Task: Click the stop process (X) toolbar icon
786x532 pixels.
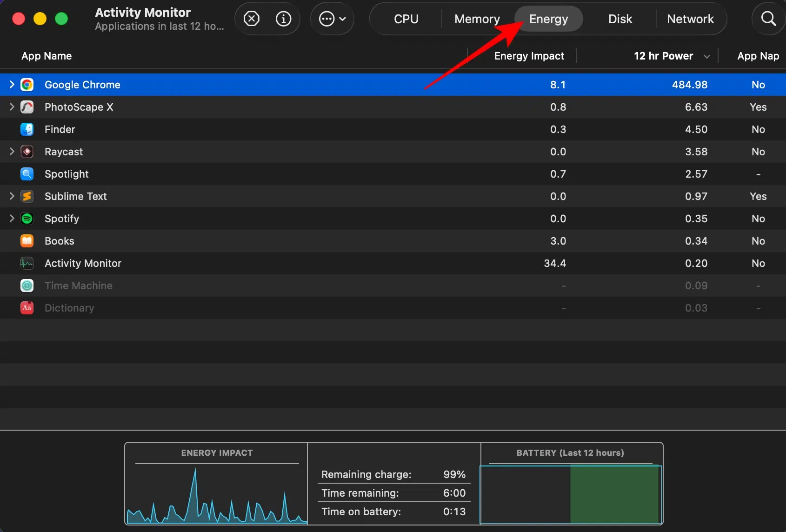Action: (x=252, y=19)
